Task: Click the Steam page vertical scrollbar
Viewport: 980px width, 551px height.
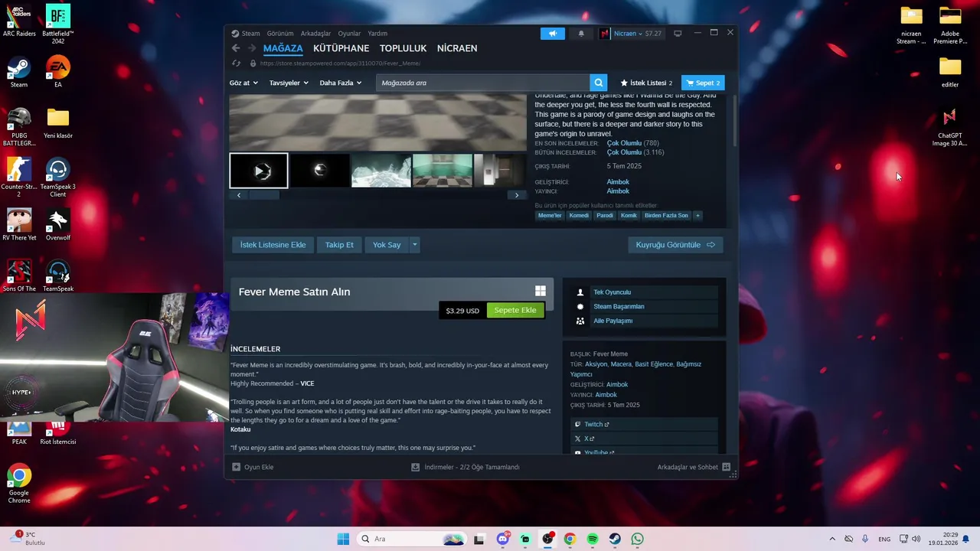Action: (x=735, y=121)
